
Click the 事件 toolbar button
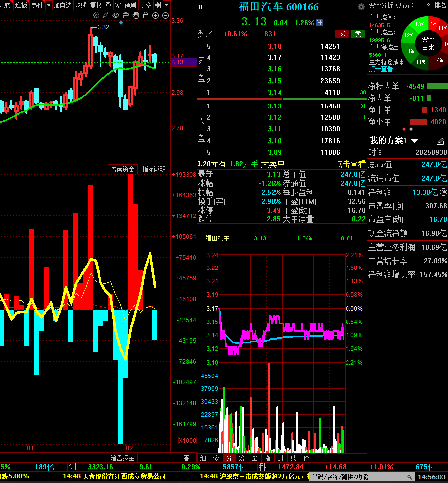37,5
